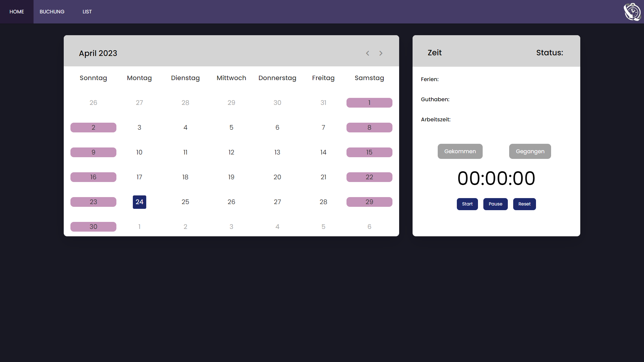Select Saturday 15 April highlighted cell
This screenshot has height=362, width=644.
tap(369, 153)
